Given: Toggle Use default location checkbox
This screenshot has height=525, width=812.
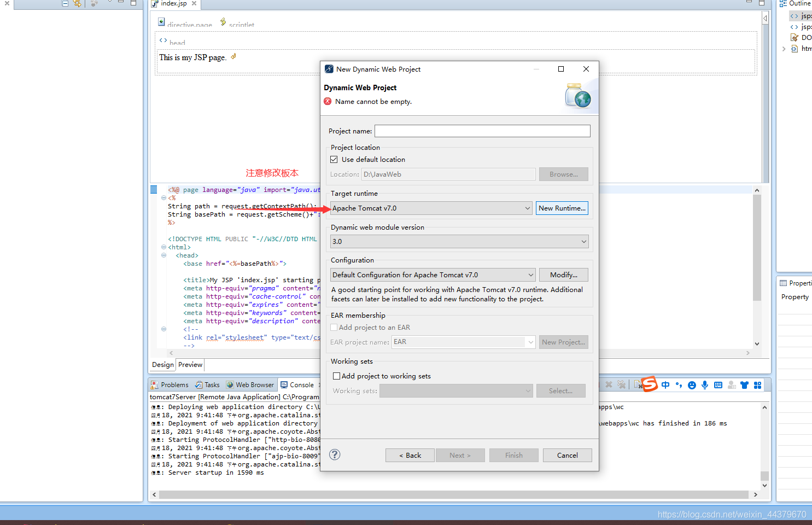Looking at the screenshot, I should (x=334, y=160).
